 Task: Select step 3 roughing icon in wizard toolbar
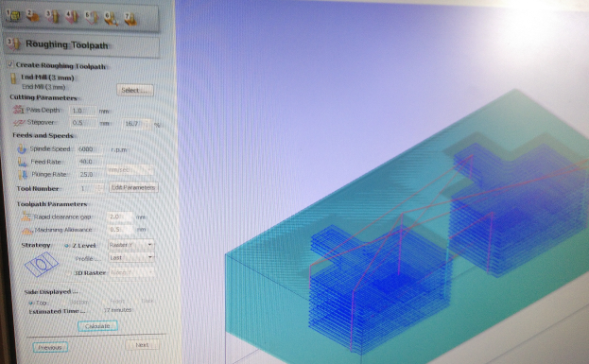coord(53,16)
